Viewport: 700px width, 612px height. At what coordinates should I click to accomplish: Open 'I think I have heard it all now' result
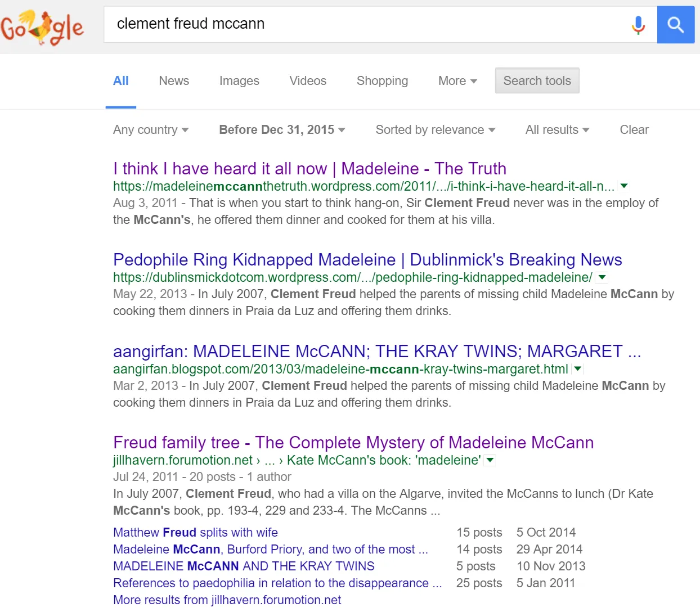tap(309, 169)
